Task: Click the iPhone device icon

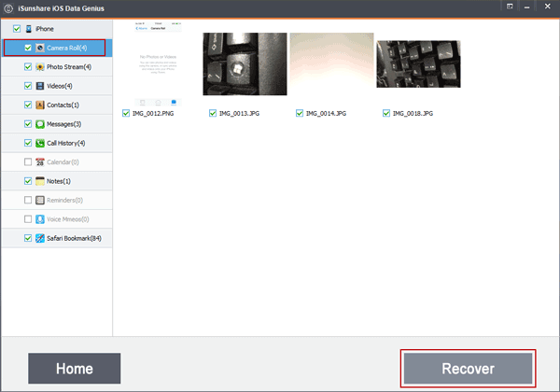Action: (29, 29)
